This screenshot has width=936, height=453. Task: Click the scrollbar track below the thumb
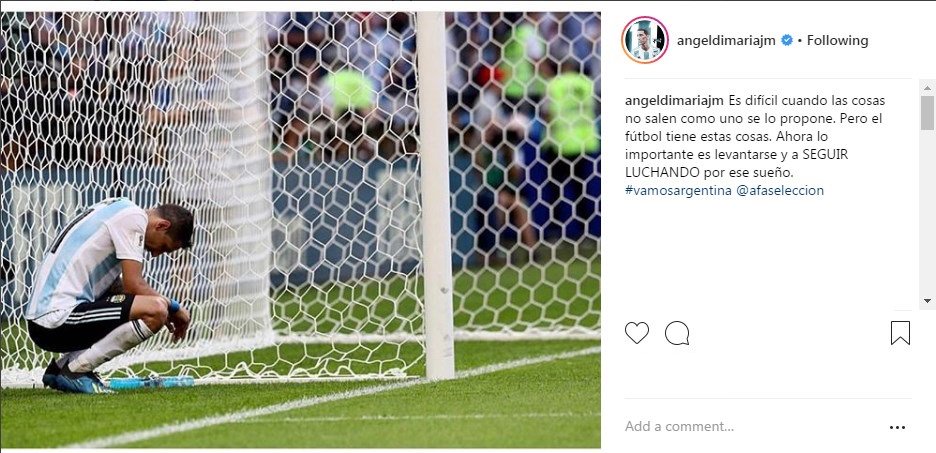[x=927, y=212]
